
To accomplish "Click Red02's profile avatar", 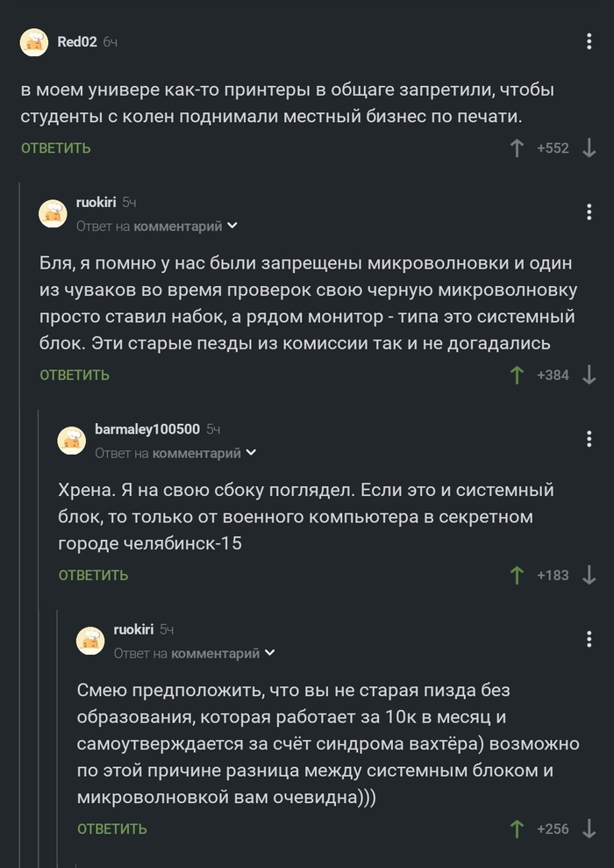I will (x=34, y=40).
